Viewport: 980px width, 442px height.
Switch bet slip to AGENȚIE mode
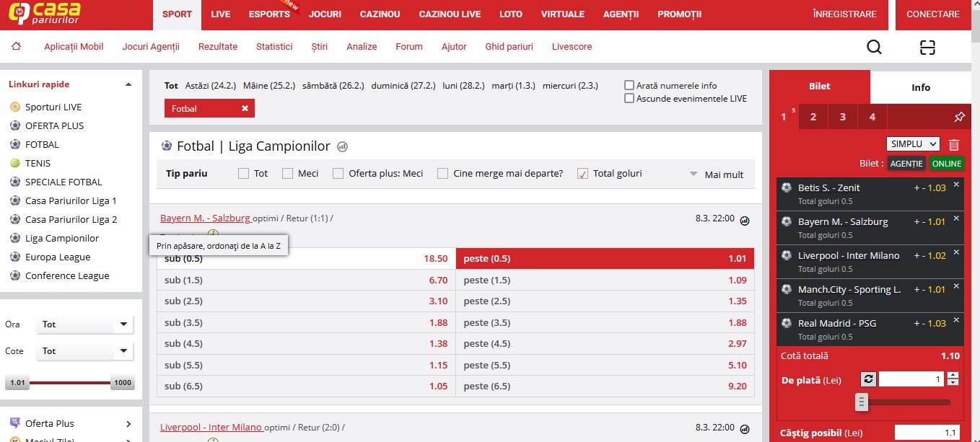tap(906, 164)
